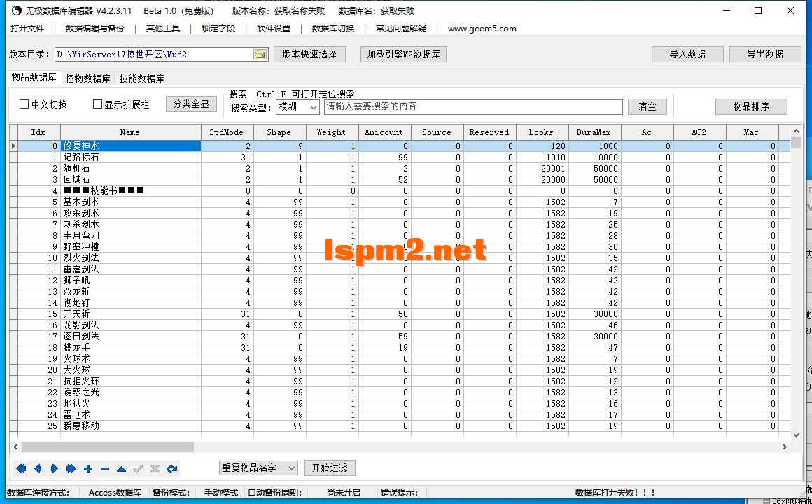Screen dimensions: 812x504
Task: Add a new record using the plus icon
Action: coord(89,469)
